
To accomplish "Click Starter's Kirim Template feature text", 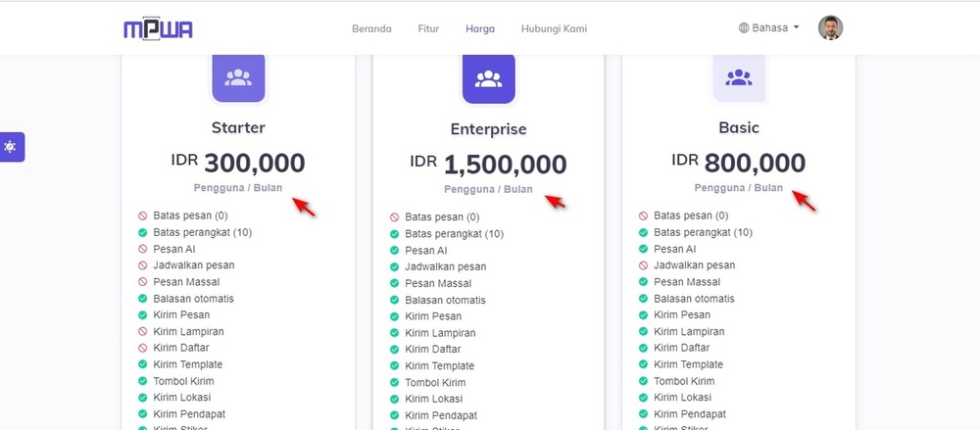I will coord(187,364).
